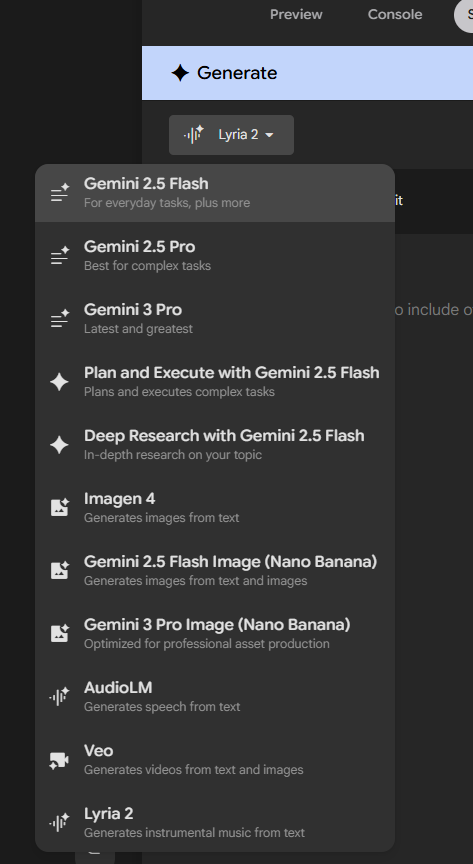This screenshot has width=473, height=864.
Task: Click the waveform icon beside AudioLM
Action: 60,696
